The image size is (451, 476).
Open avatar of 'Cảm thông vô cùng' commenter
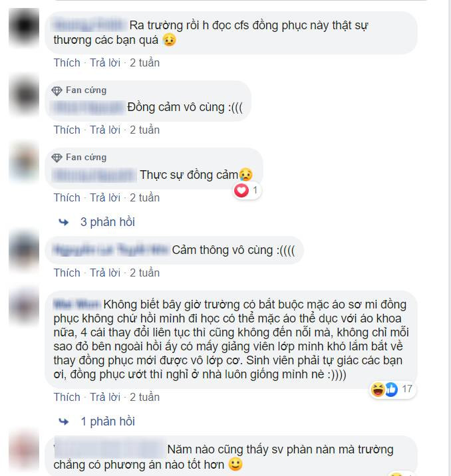tap(24, 249)
